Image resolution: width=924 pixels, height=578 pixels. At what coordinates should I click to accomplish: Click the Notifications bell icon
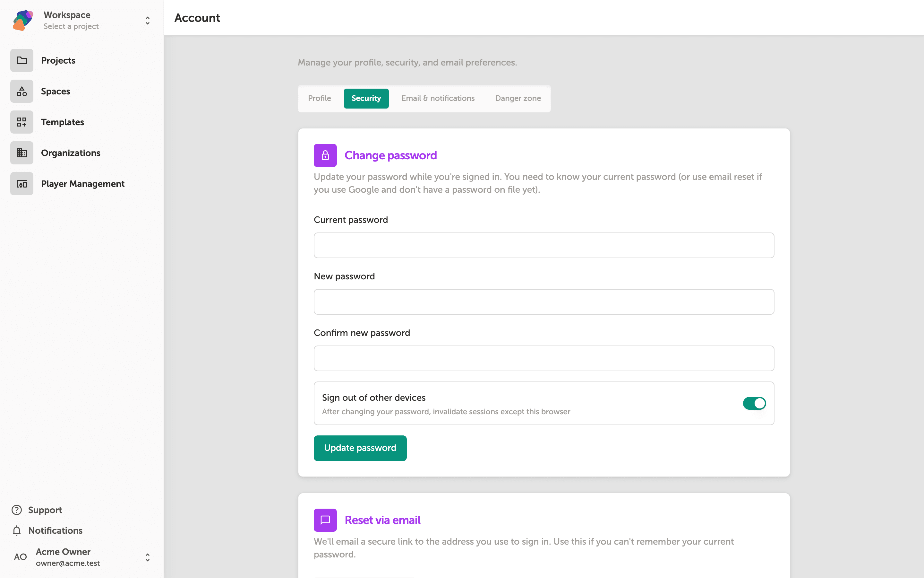tap(17, 530)
